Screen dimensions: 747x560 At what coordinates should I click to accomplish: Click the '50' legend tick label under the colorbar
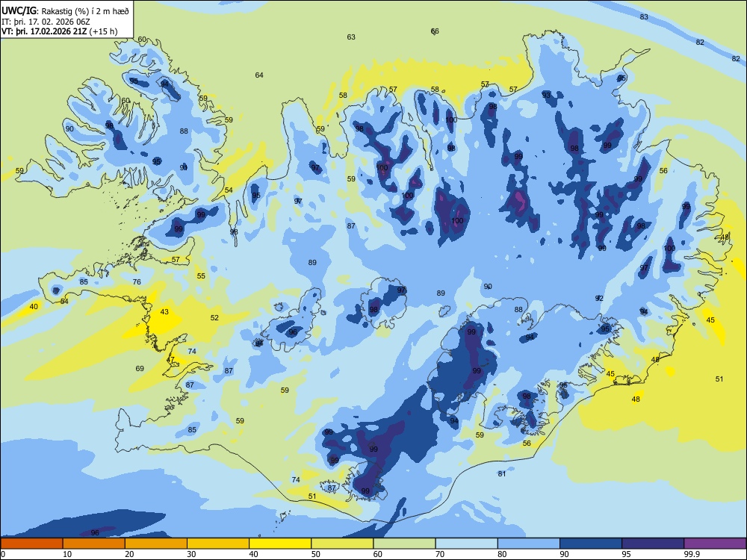click(315, 554)
